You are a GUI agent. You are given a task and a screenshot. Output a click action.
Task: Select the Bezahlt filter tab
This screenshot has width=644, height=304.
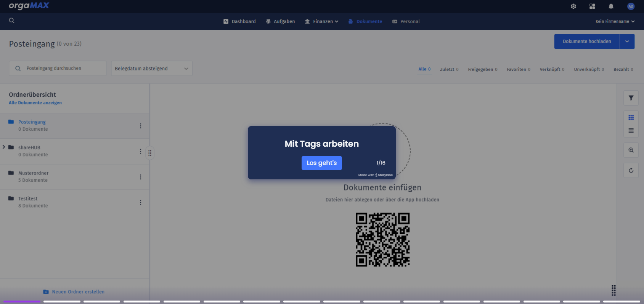tap(623, 69)
